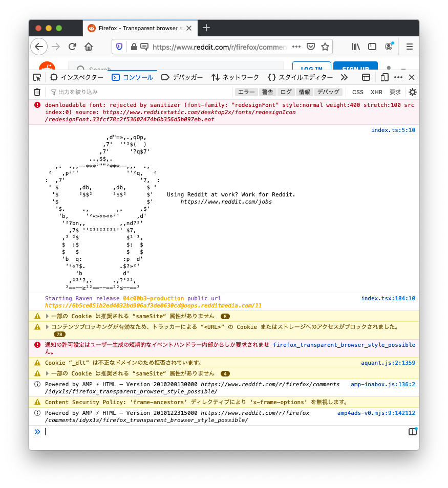This screenshot has height=488, width=448.
Task: Click the devtools dock side icon
Action: (366, 77)
